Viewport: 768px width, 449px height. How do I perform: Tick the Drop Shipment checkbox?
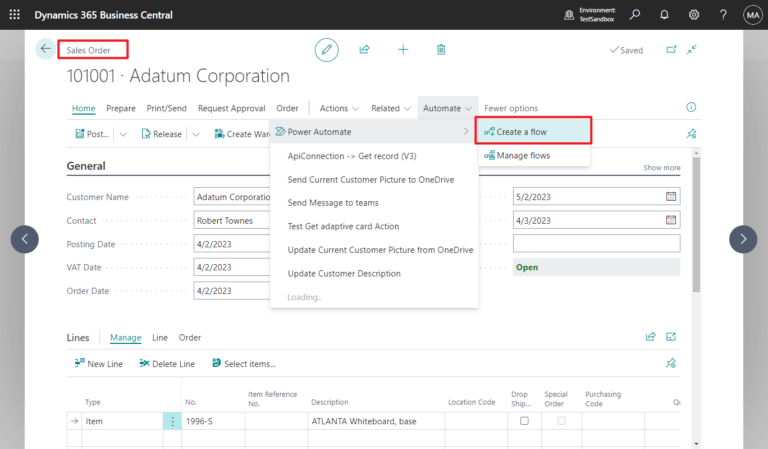[524, 421]
